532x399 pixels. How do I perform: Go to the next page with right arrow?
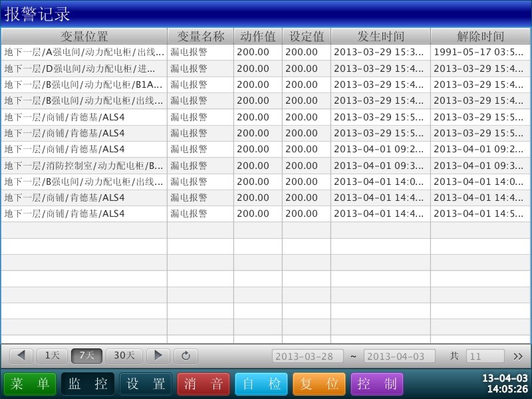pyautogui.click(x=158, y=356)
